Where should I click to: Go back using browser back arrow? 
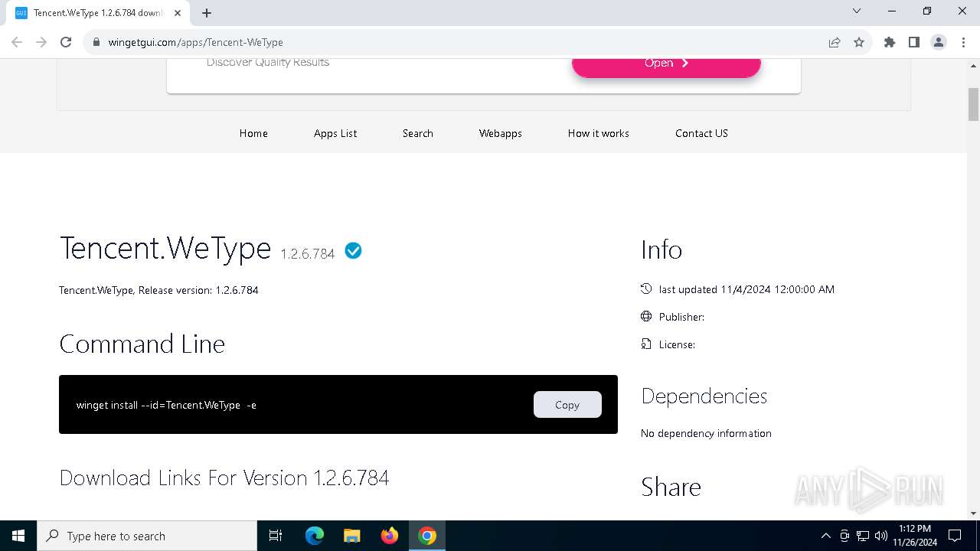17,42
